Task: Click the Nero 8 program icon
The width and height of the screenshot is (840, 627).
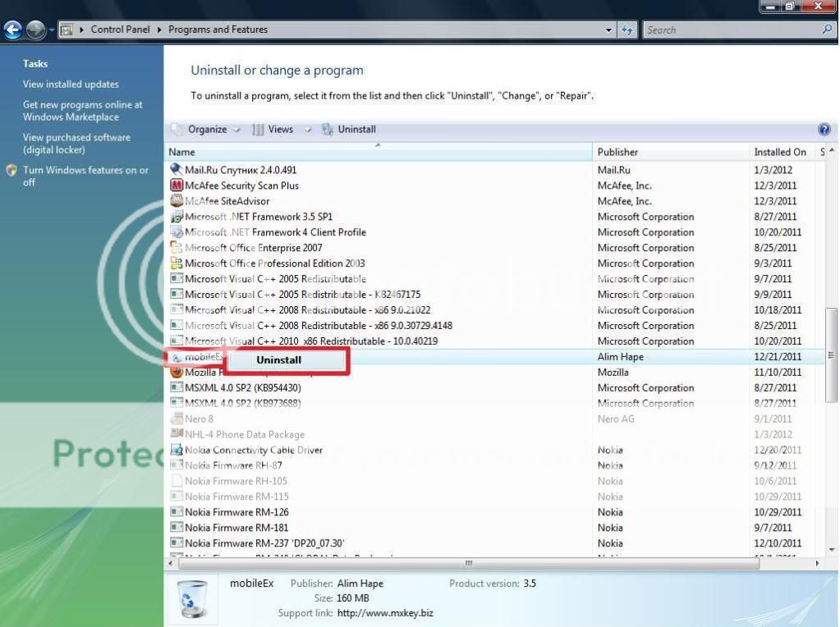Action: tap(177, 419)
